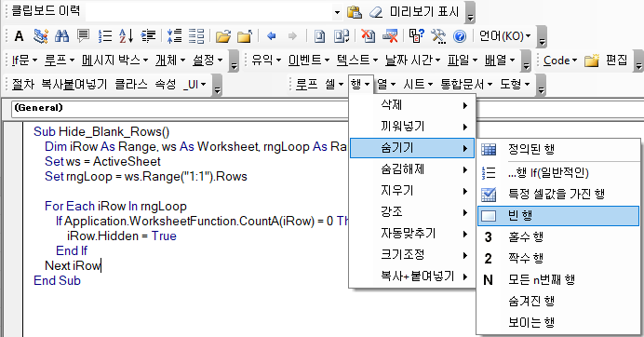The width and height of the screenshot is (644, 337).
Task: Click the A-Z sort icon
Action: coord(126,36)
